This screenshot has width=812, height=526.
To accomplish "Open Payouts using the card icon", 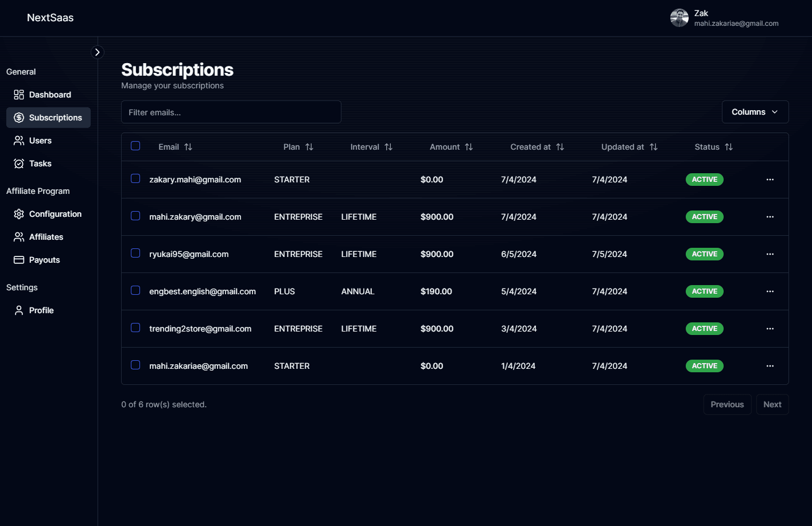I will 19,259.
